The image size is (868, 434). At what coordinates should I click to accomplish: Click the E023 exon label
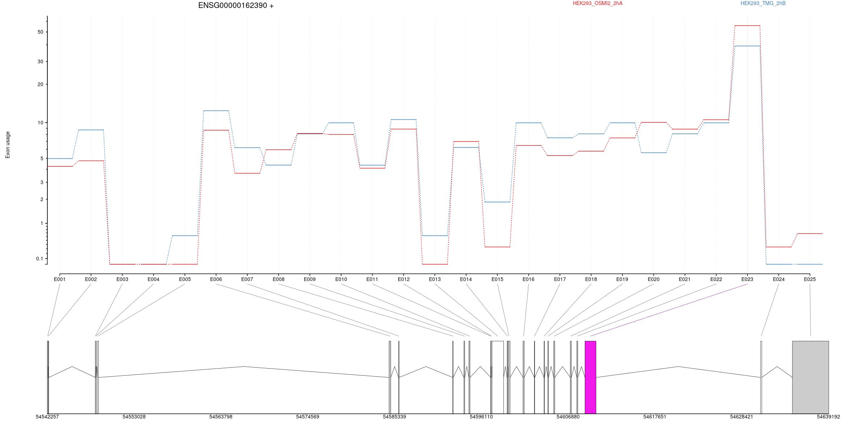pyautogui.click(x=747, y=279)
